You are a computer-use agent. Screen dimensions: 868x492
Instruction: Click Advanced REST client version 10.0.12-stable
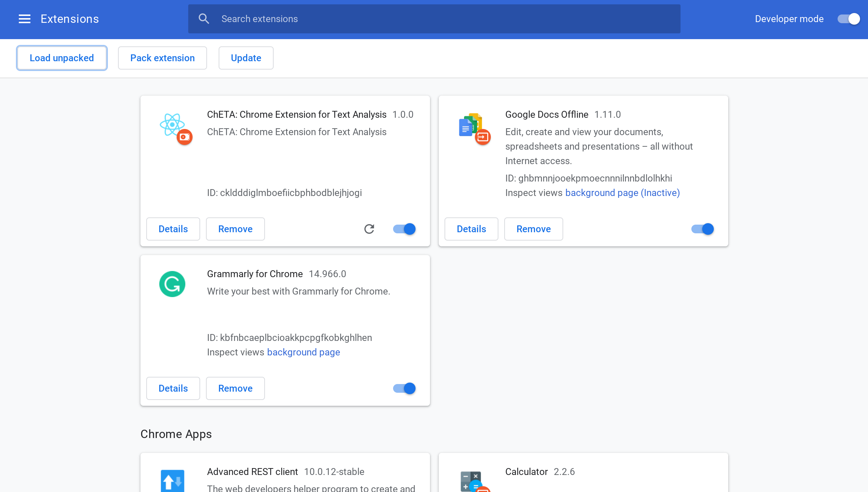click(334, 472)
